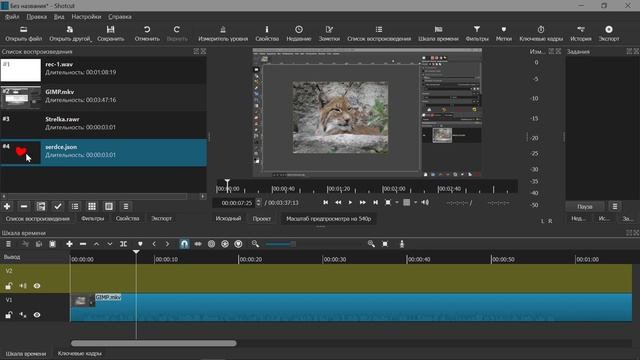Select rec-1.wav playlist item

click(103, 70)
